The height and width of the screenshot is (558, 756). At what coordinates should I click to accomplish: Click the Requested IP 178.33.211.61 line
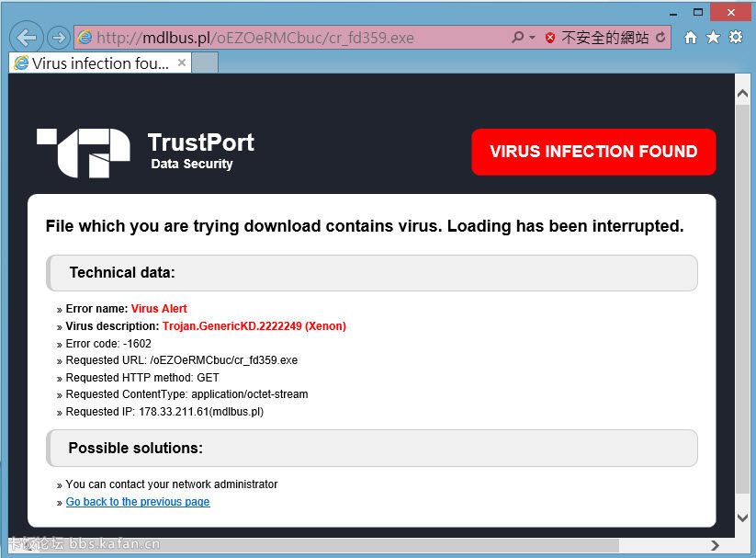tap(164, 412)
